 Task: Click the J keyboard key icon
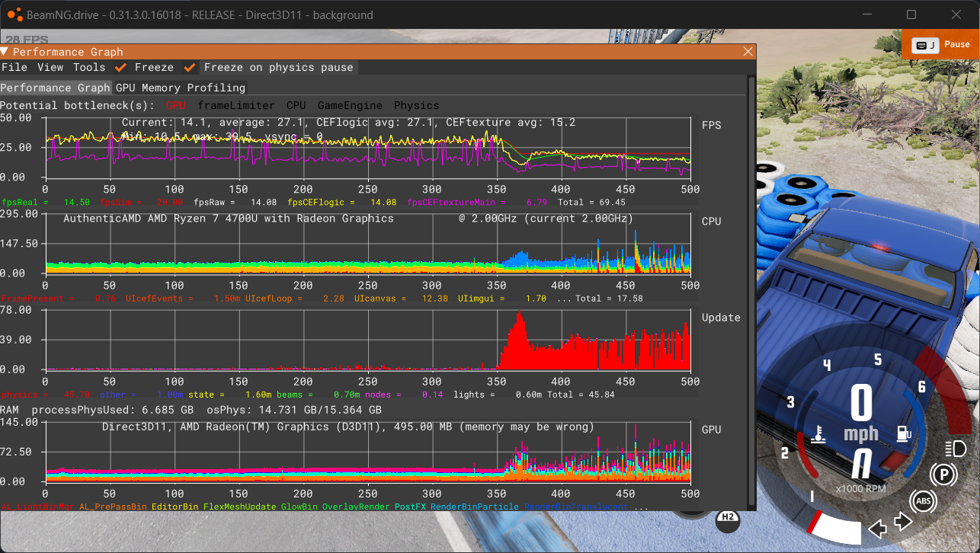click(x=925, y=45)
